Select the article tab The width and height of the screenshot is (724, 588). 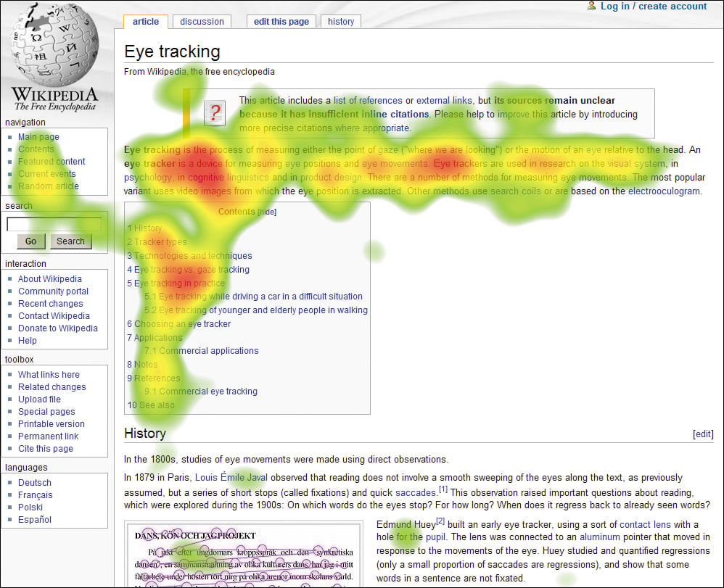click(x=145, y=22)
